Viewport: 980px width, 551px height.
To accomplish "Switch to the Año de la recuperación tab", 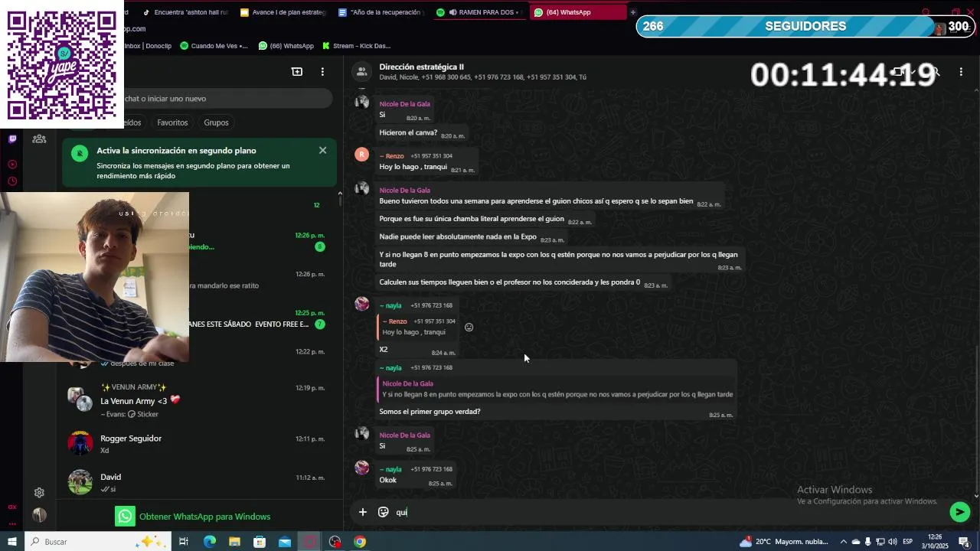I will click(x=381, y=12).
